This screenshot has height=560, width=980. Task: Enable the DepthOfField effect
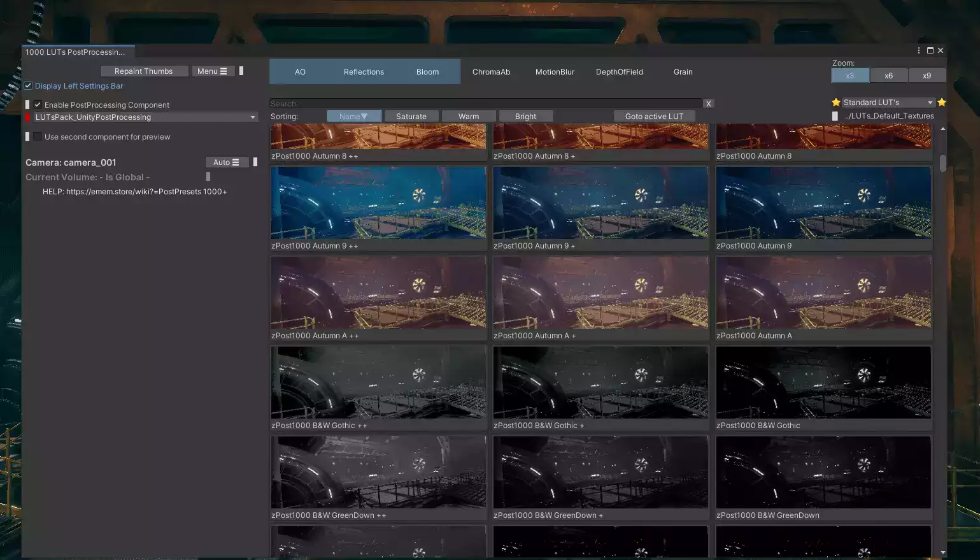click(620, 72)
